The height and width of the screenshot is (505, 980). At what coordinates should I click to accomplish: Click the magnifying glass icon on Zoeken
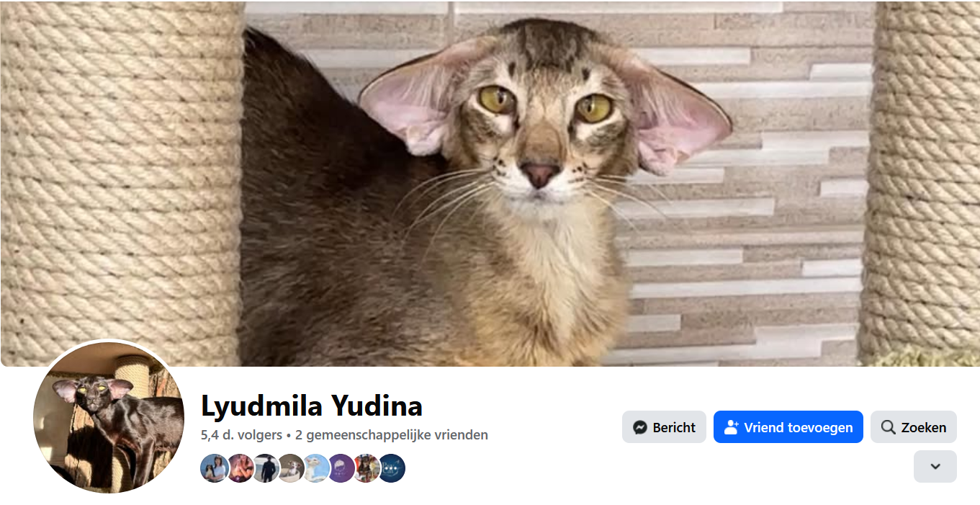[x=889, y=427]
